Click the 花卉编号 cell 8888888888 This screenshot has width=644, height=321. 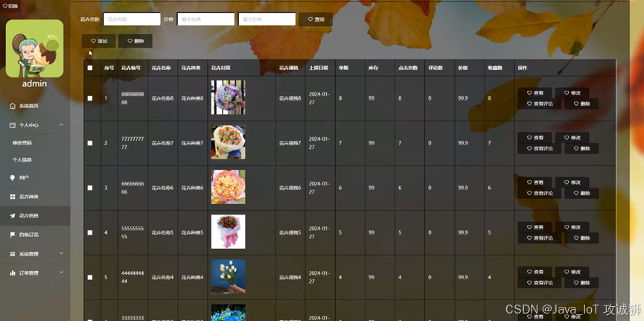[x=133, y=98]
